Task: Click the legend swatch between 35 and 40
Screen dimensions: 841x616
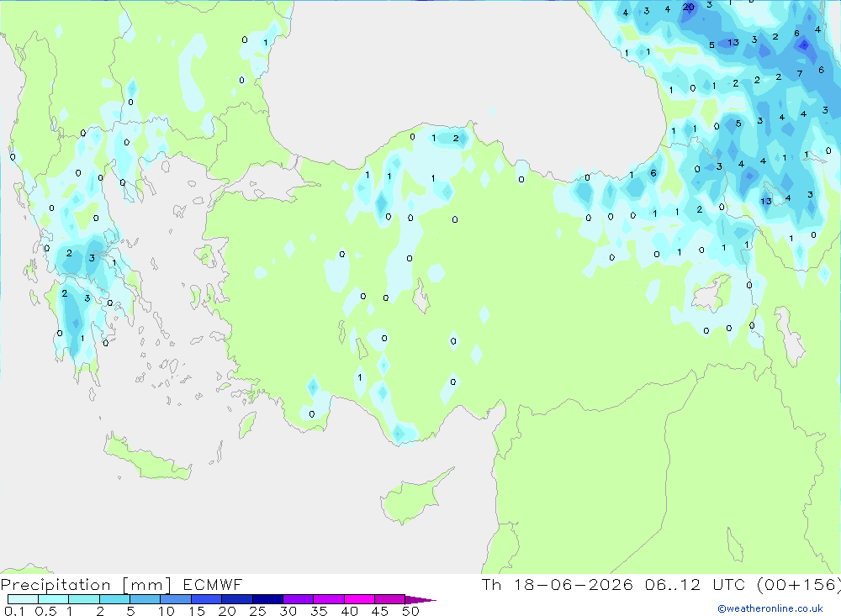Action: pos(328,599)
